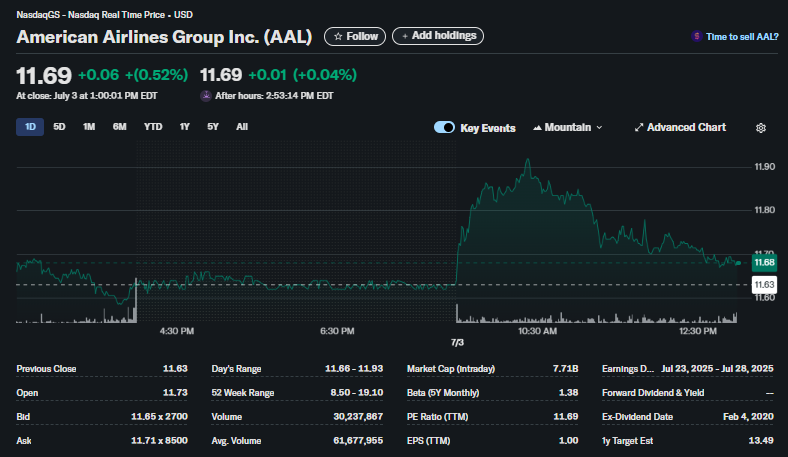
Task: Open the Mountain chart type dropdown
Action: [567, 127]
